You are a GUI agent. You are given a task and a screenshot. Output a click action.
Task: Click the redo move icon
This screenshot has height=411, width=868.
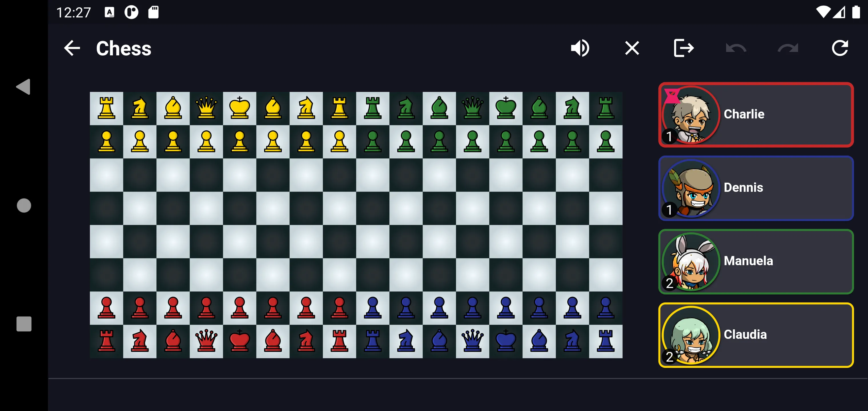tap(787, 49)
